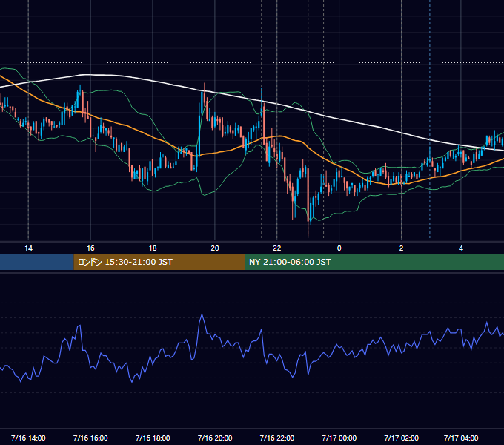Click the 7/16 22:00 date label
The image size is (504, 445).
point(276,438)
